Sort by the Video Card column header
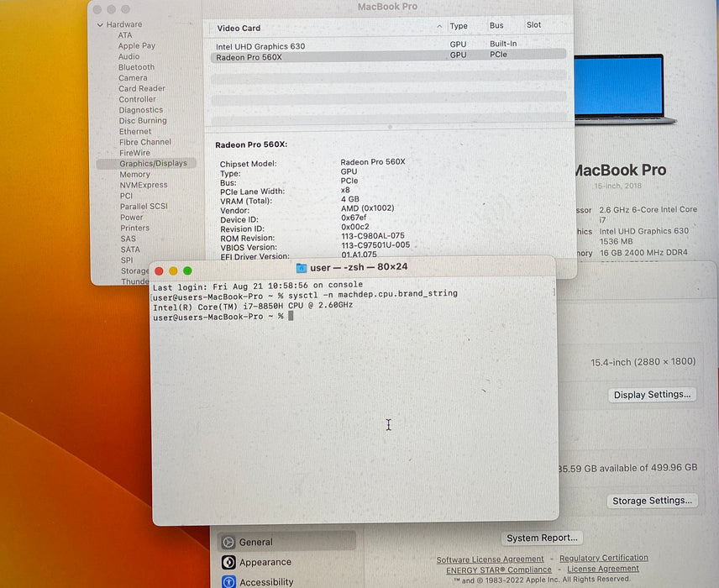The image size is (719, 588). (x=239, y=28)
